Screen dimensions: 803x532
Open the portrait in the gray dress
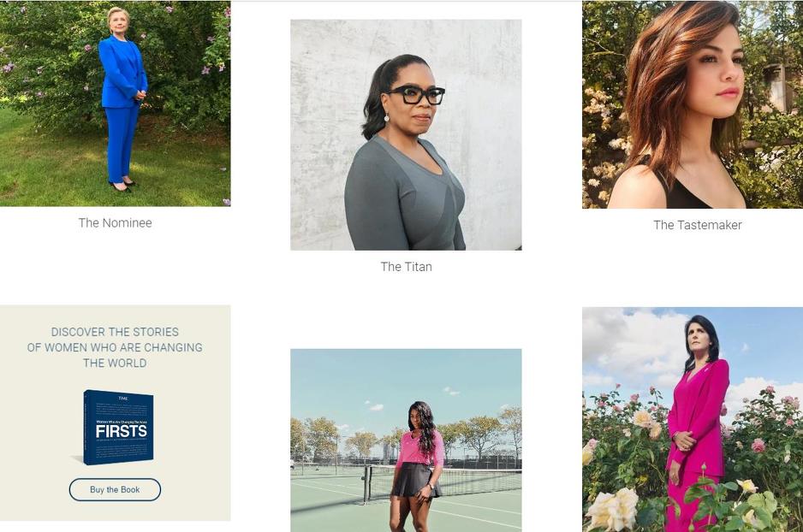pos(406,135)
